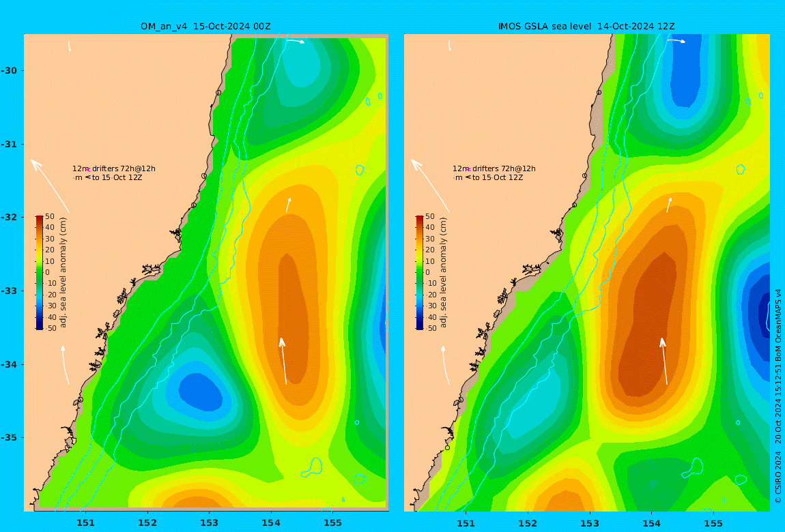
Task: Click the color scale bar in the right map
Action: pyautogui.click(x=420, y=273)
